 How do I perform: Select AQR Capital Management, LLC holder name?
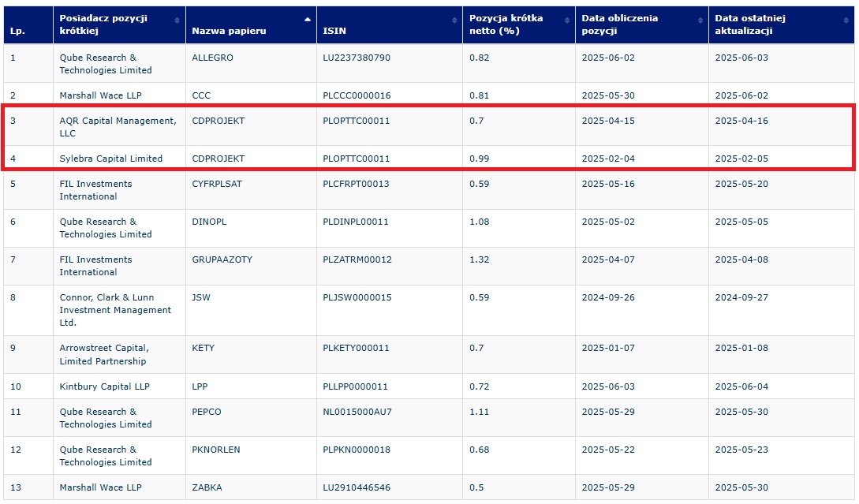[x=118, y=127]
